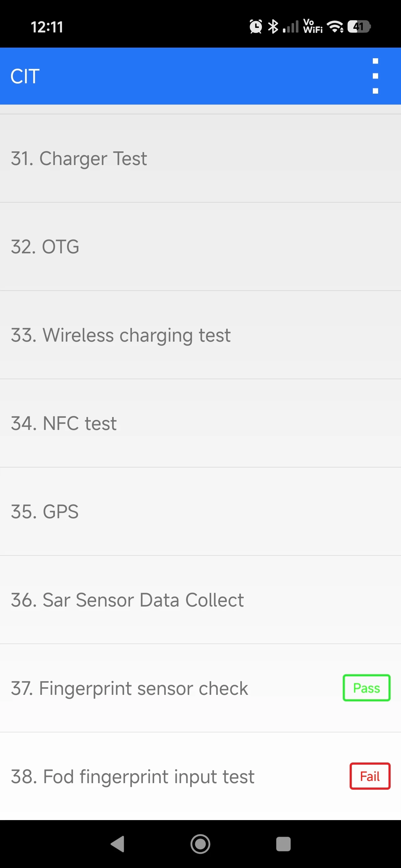Viewport: 401px width, 868px height.
Task: Tap the cellular signal bars icon
Action: click(291, 27)
